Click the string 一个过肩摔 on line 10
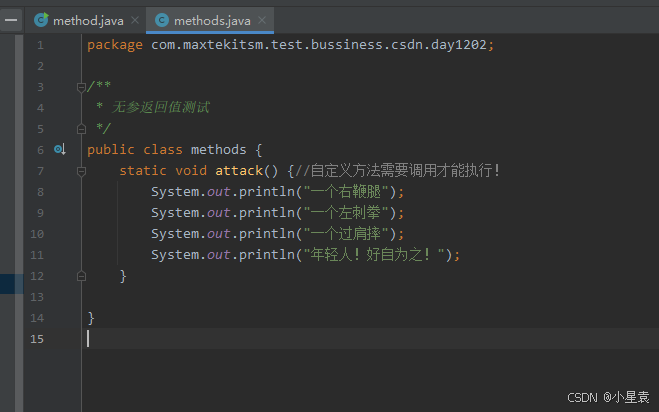659x412 pixels. pos(346,234)
